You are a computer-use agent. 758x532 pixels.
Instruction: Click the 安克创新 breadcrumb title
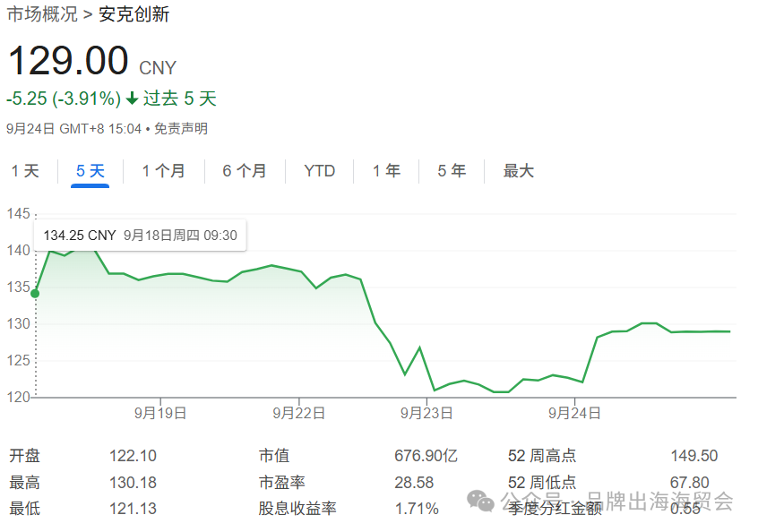(133, 14)
